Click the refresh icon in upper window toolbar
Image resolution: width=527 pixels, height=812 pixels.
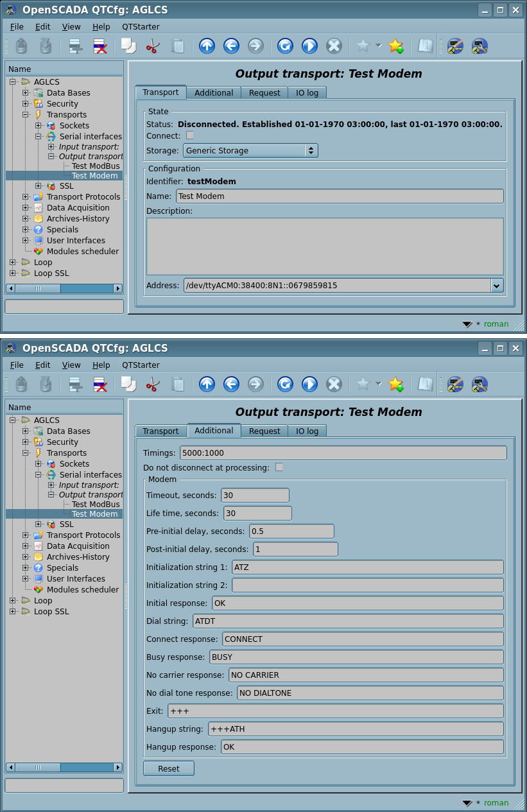click(285, 46)
